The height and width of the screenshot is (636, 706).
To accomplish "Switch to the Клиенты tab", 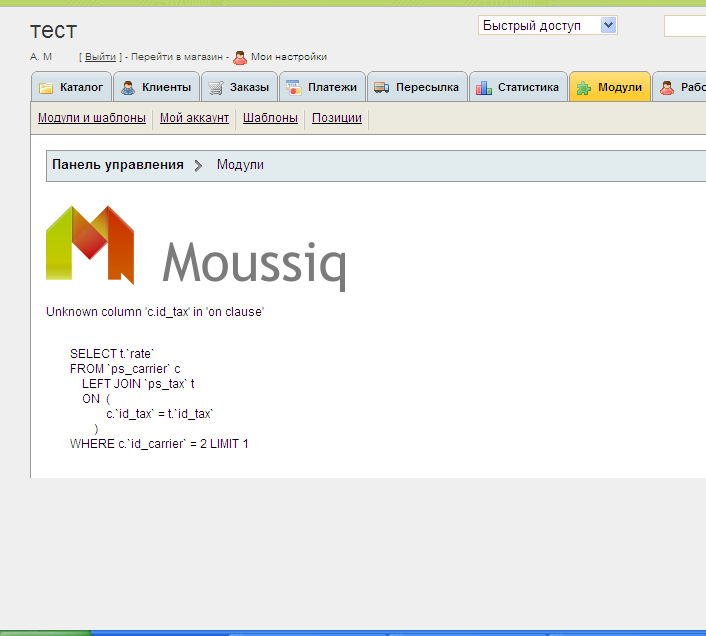I will (156, 86).
